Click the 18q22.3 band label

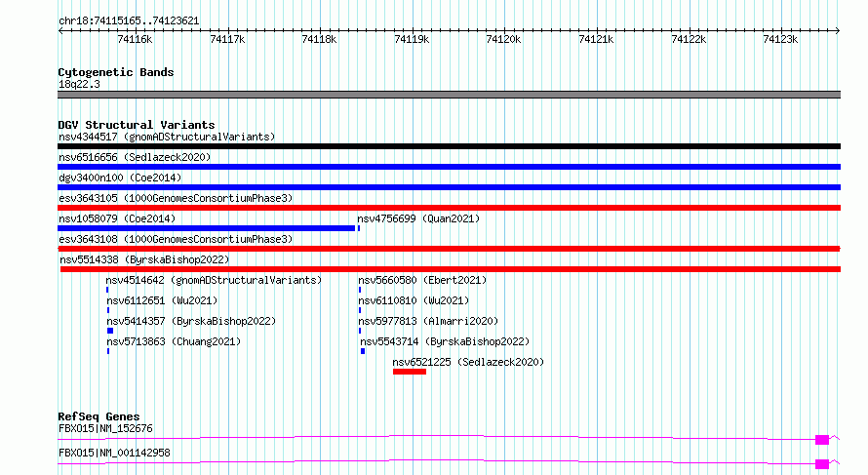point(79,84)
